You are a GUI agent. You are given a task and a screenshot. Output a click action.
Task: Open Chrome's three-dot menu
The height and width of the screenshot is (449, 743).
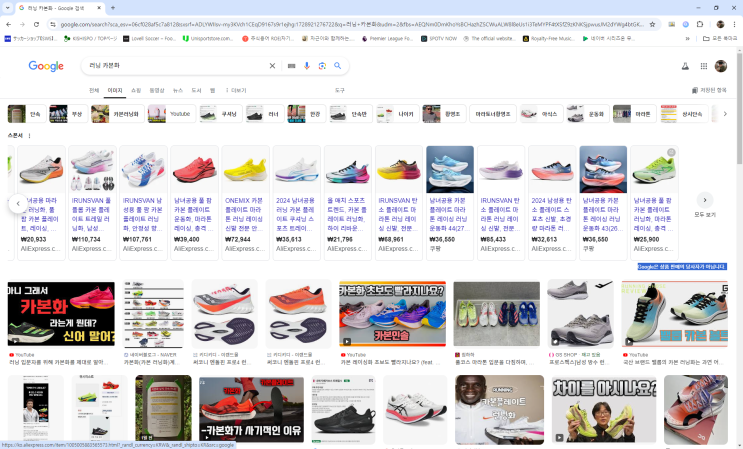[734, 24]
